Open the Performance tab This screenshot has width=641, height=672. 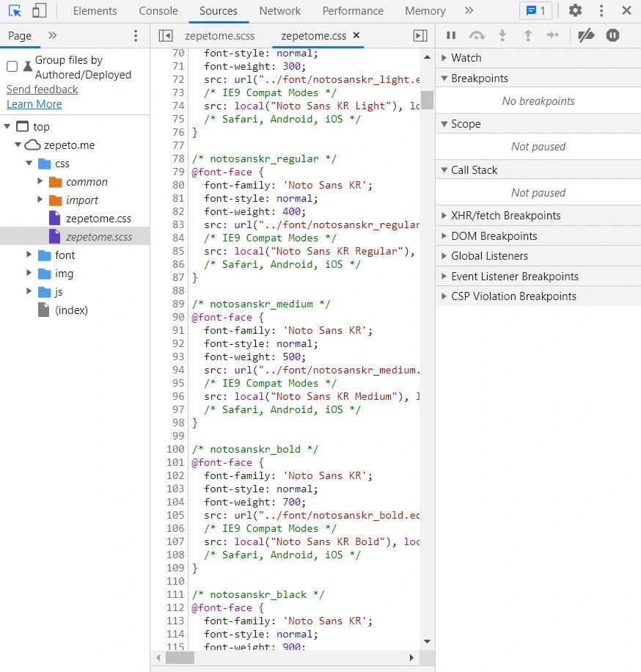(x=353, y=11)
